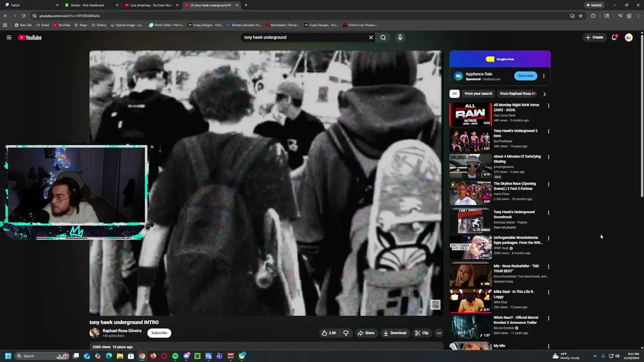Open the Create dropdown button

594,37
